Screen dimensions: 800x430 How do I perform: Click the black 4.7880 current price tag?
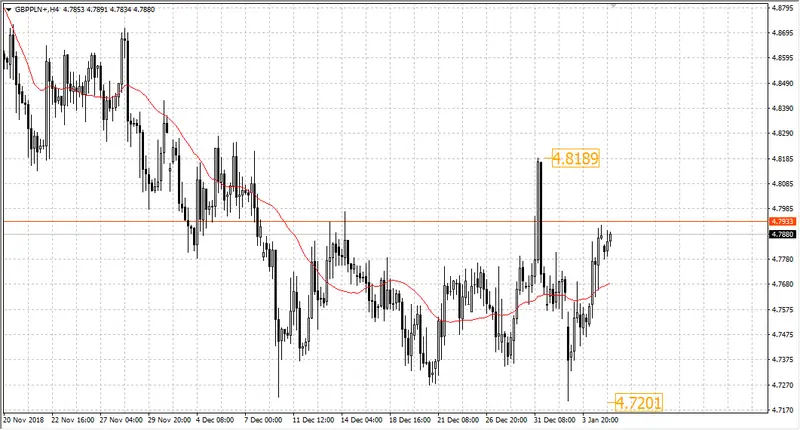783,234
